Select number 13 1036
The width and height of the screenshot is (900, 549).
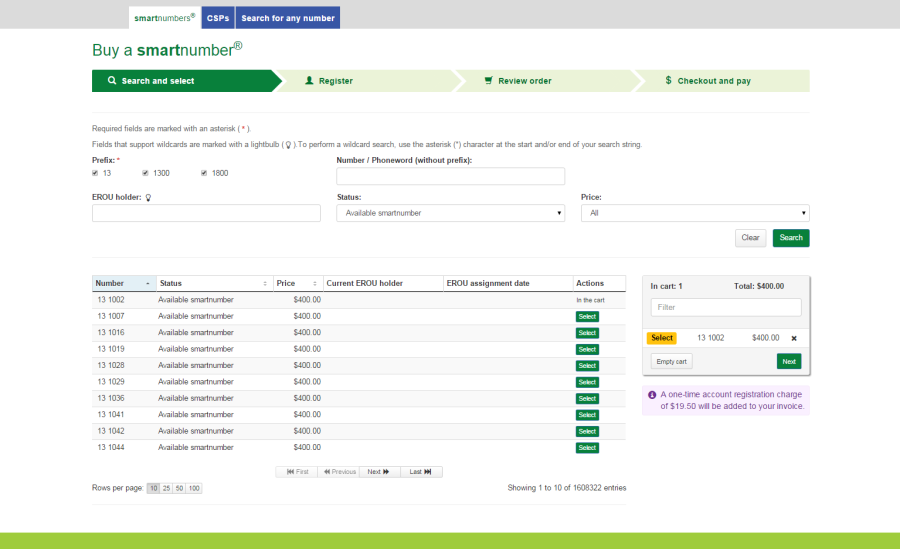click(587, 399)
